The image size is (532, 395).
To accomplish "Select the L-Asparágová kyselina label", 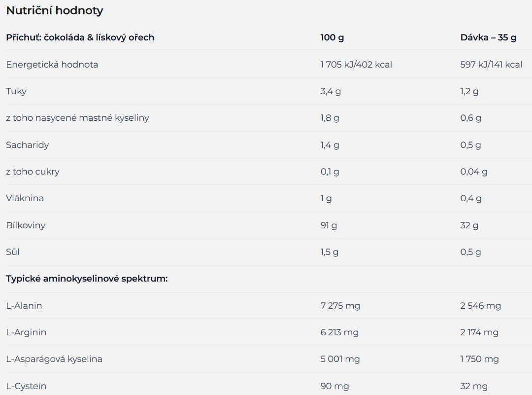I will [x=54, y=359].
